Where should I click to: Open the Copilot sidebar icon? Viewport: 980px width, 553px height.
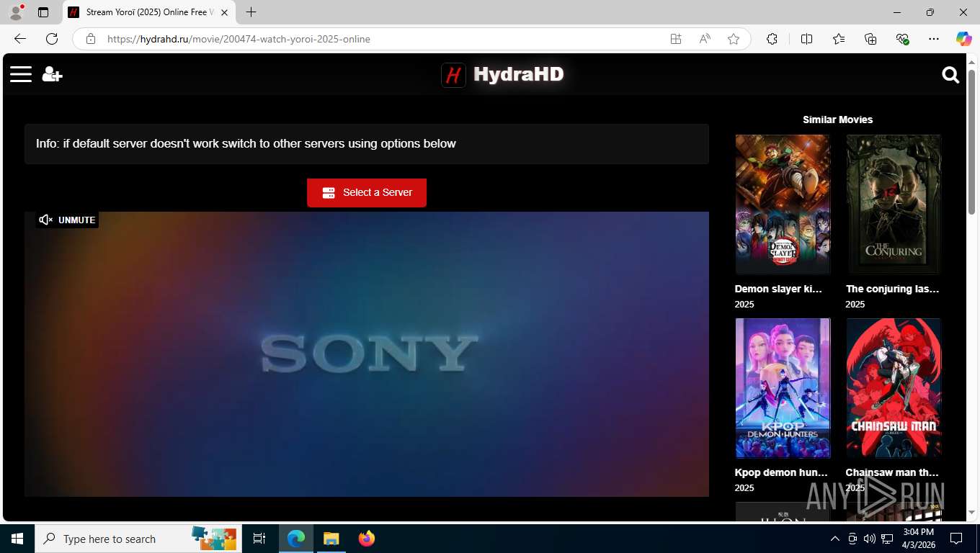pos(964,39)
